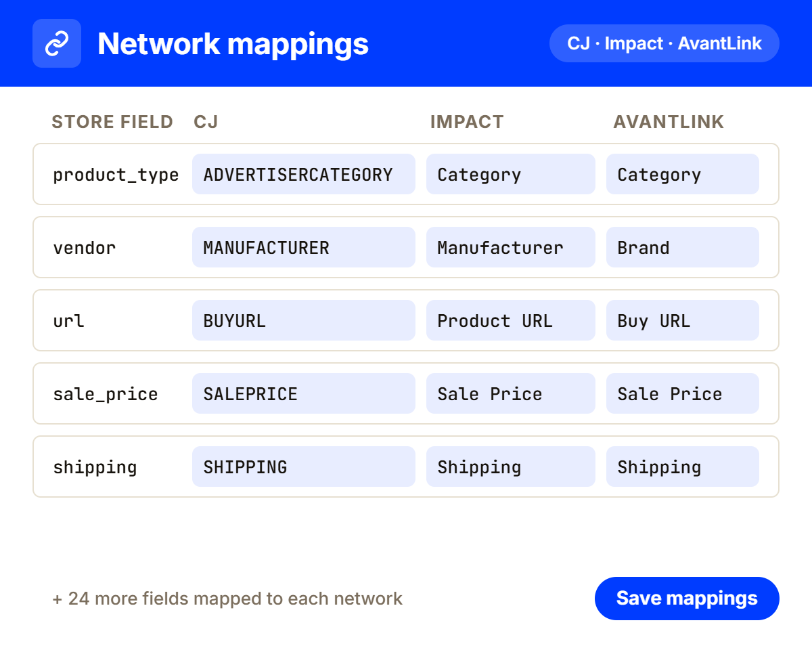Click the IMPACT column header
The image size is (812, 650).
467,122
